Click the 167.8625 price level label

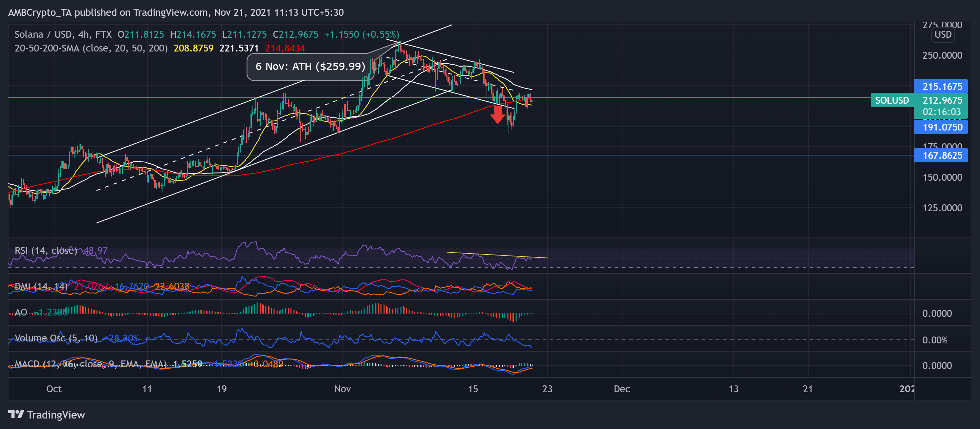941,155
